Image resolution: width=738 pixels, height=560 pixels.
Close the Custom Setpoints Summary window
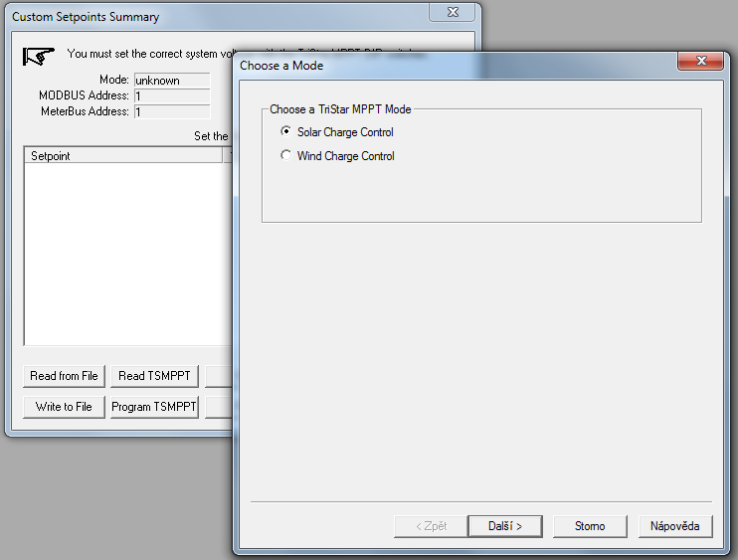point(453,12)
